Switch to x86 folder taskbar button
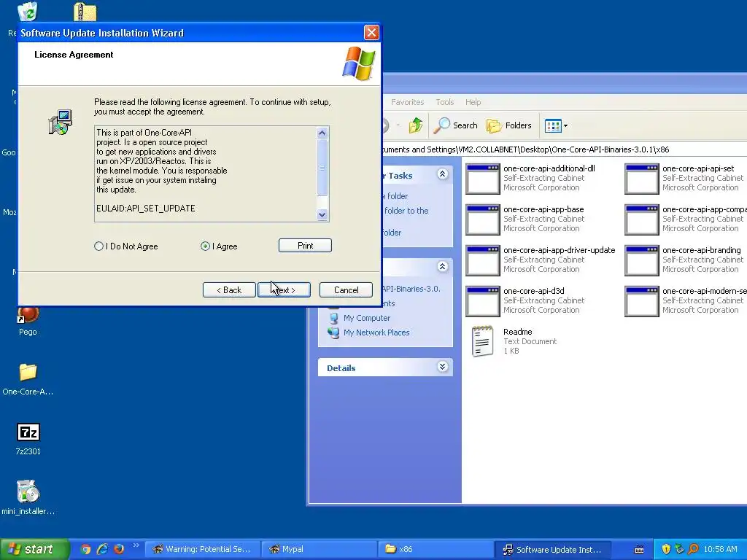The height and width of the screenshot is (560, 747). pyautogui.click(x=436, y=549)
